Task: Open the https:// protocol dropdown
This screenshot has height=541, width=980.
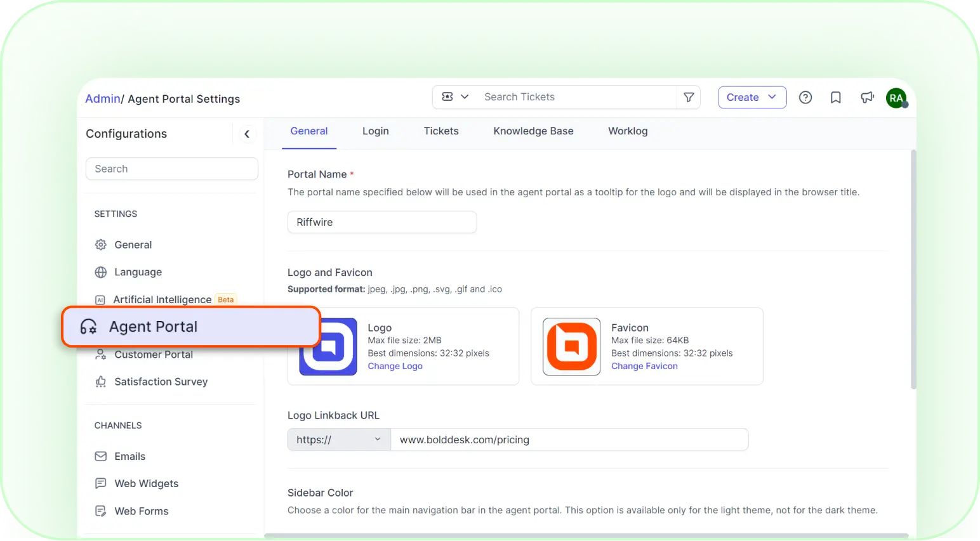Action: [x=339, y=440]
